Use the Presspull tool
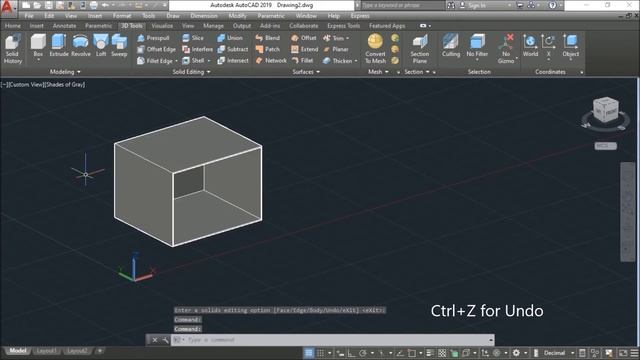 (x=153, y=38)
